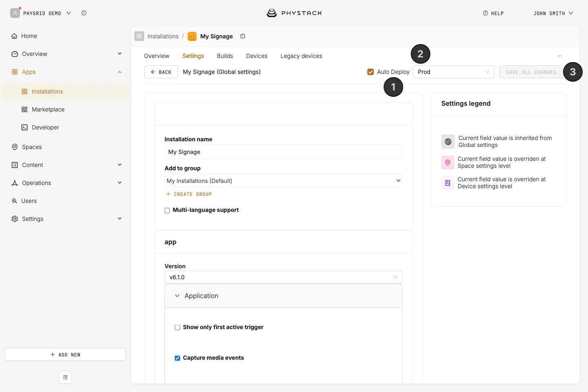Image resolution: width=588 pixels, height=392 pixels.
Task: Click the info icon beside My Signage
Action: click(243, 36)
